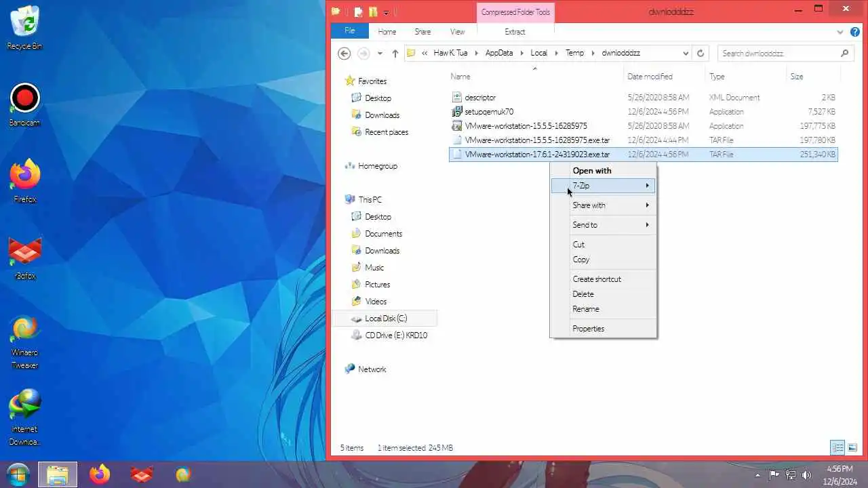The width and height of the screenshot is (868, 488).
Task: Select the descriptor XML file
Action: (644, 98)
